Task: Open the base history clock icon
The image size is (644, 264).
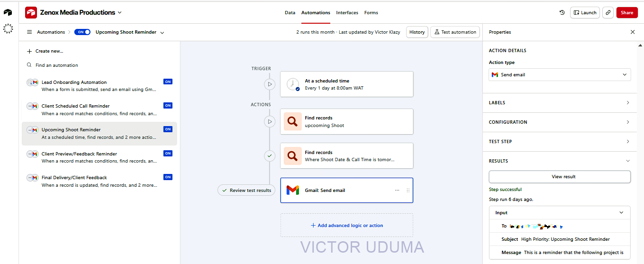Action: pyautogui.click(x=562, y=13)
